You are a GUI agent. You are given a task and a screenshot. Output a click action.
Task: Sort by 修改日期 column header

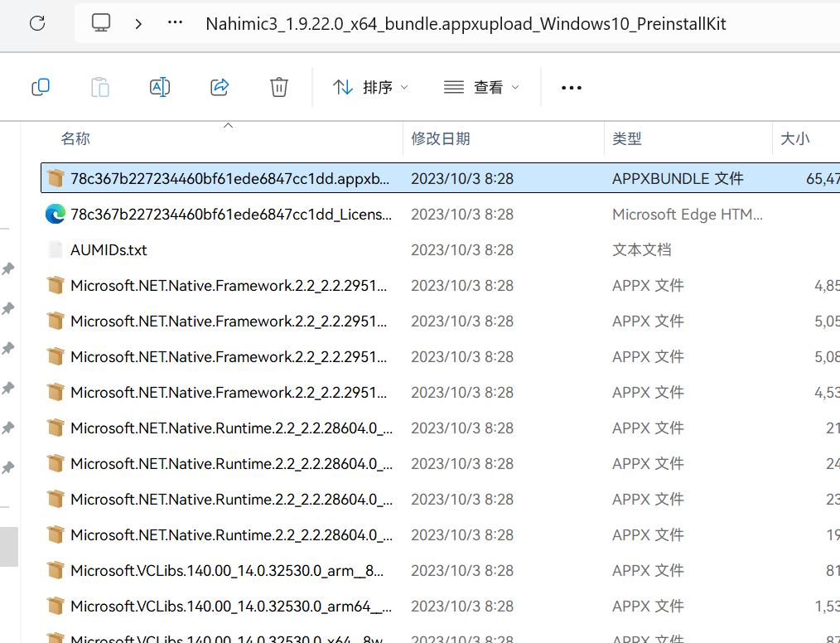[441, 139]
